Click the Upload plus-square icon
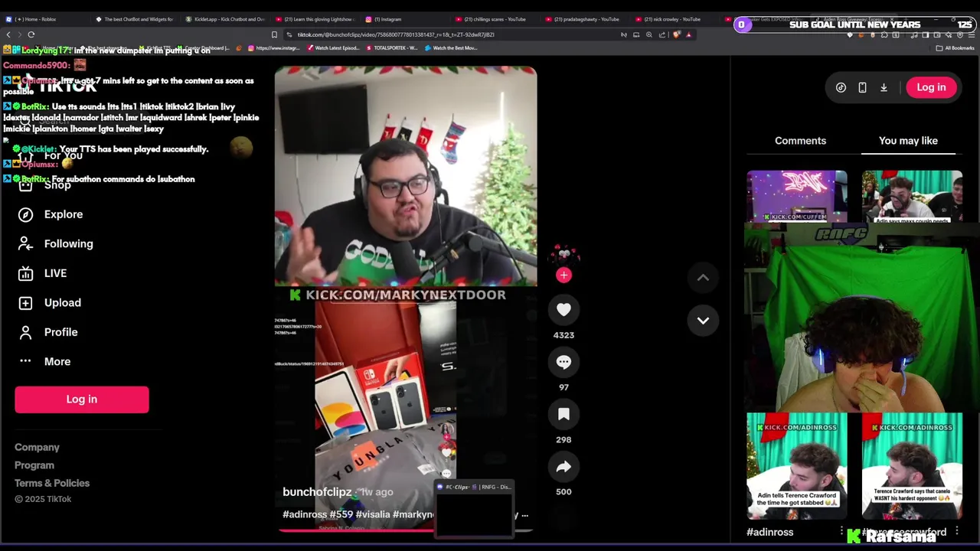 pyautogui.click(x=25, y=302)
